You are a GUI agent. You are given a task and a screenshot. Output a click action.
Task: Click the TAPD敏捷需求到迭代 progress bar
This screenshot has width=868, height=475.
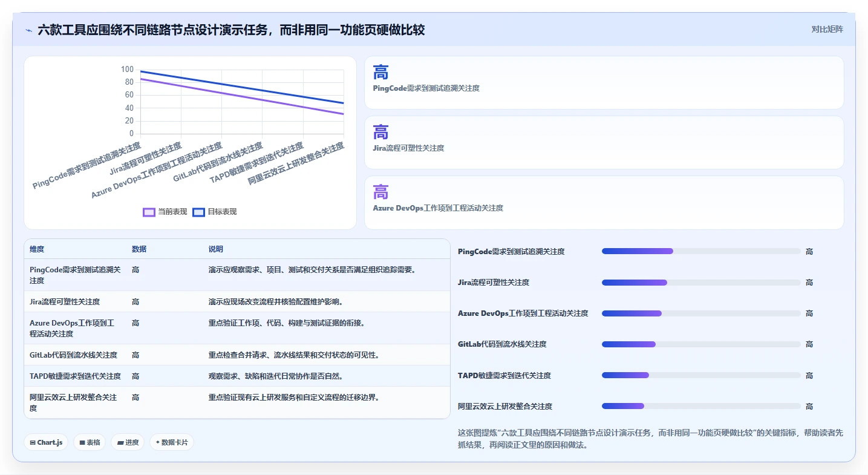701,375
